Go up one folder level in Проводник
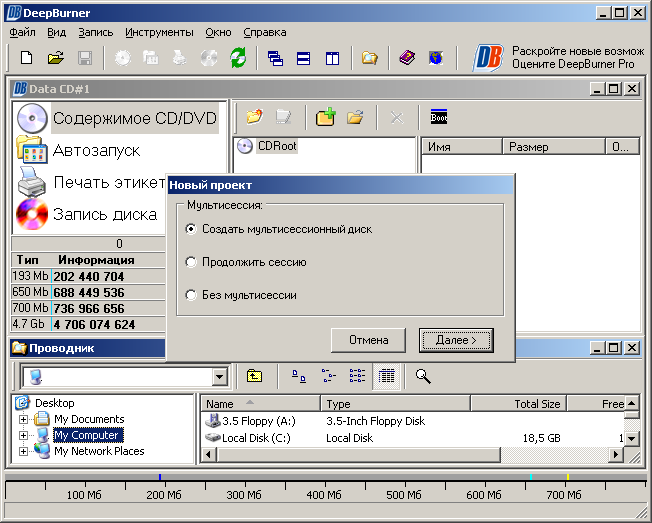 (254, 376)
